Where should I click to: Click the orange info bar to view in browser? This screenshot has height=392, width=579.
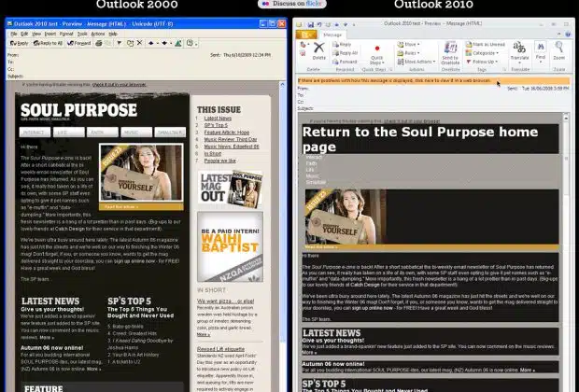[433, 81]
